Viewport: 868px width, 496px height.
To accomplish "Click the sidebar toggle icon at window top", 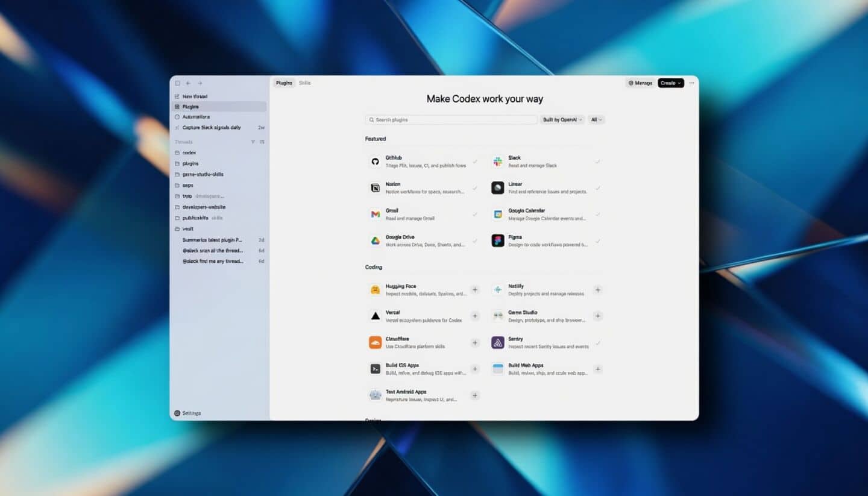I will pos(177,83).
